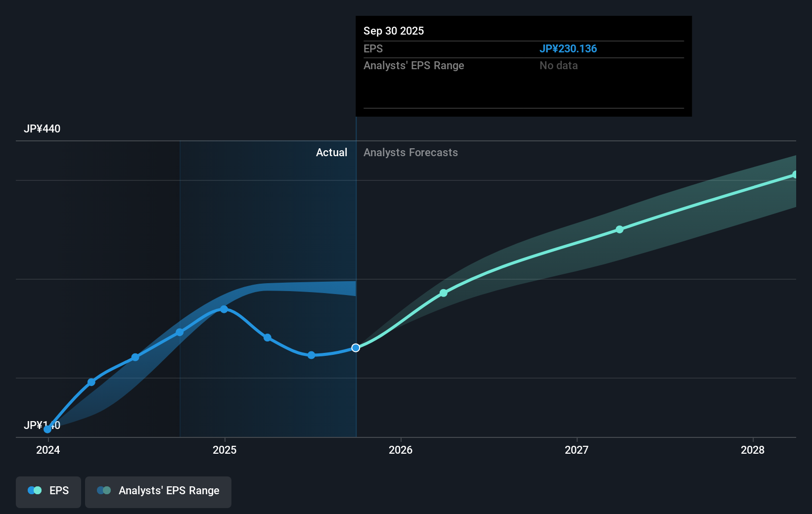Switch to the Actual section of the chart
This screenshot has width=812, height=514.
click(331, 152)
